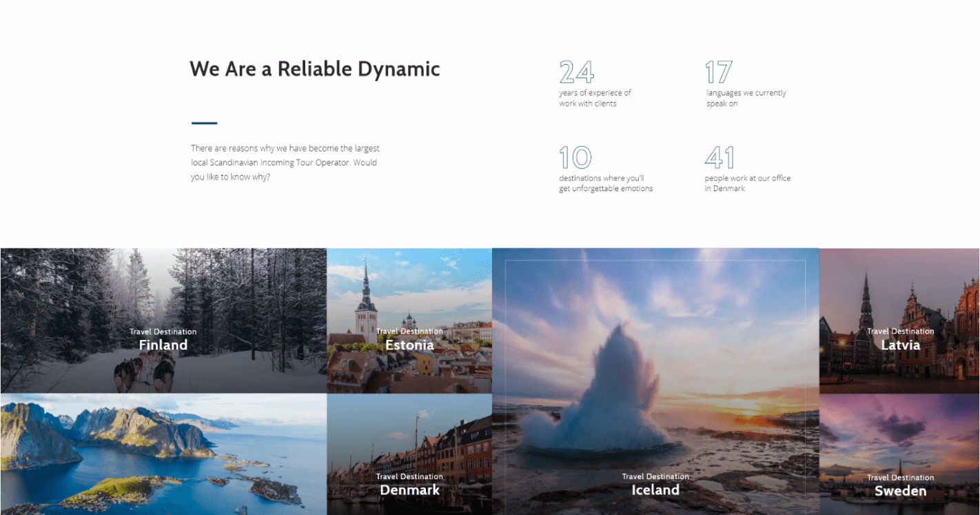Image resolution: width=980 pixels, height=515 pixels.
Task: Click 'Travel Destination' label on Sweden tile
Action: (900, 477)
